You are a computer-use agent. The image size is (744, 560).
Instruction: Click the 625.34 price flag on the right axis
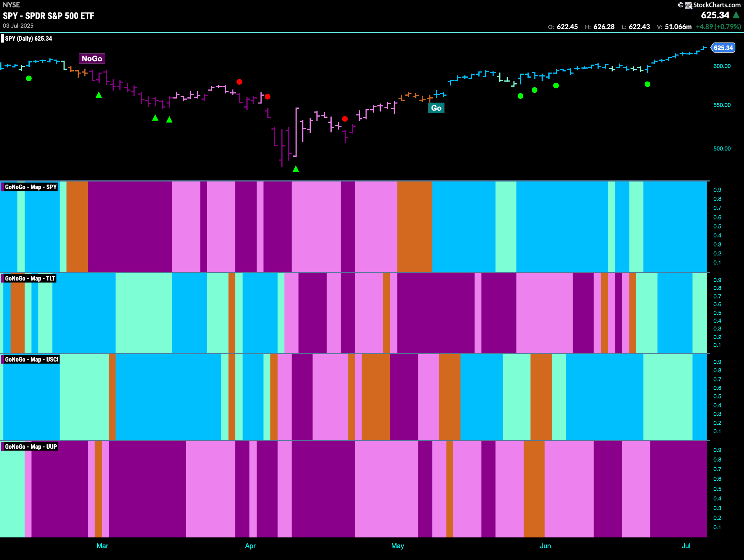coord(723,48)
